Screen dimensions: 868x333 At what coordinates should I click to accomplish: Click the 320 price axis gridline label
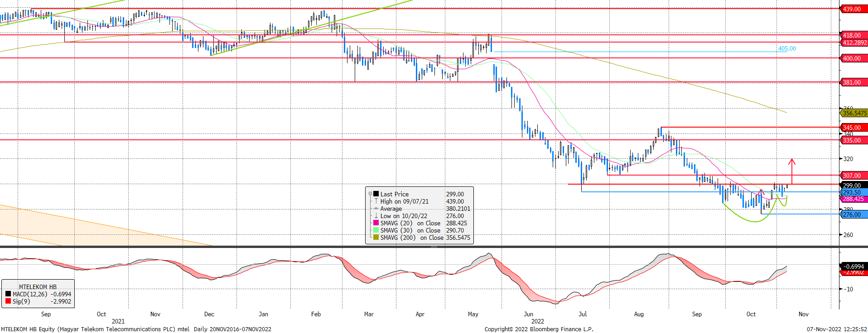pos(848,159)
